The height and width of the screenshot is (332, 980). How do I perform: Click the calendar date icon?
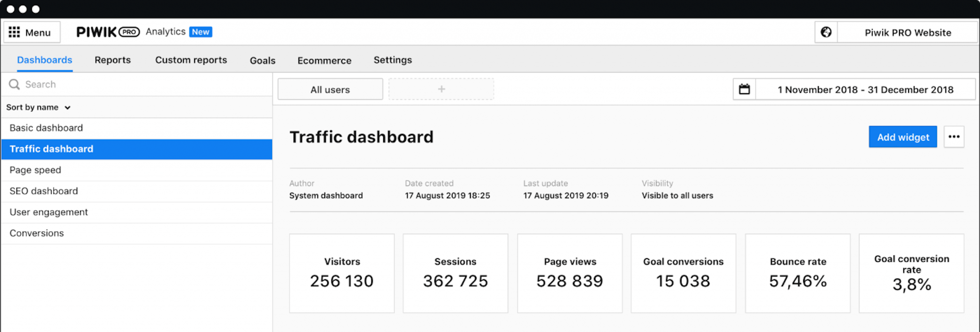click(x=744, y=90)
